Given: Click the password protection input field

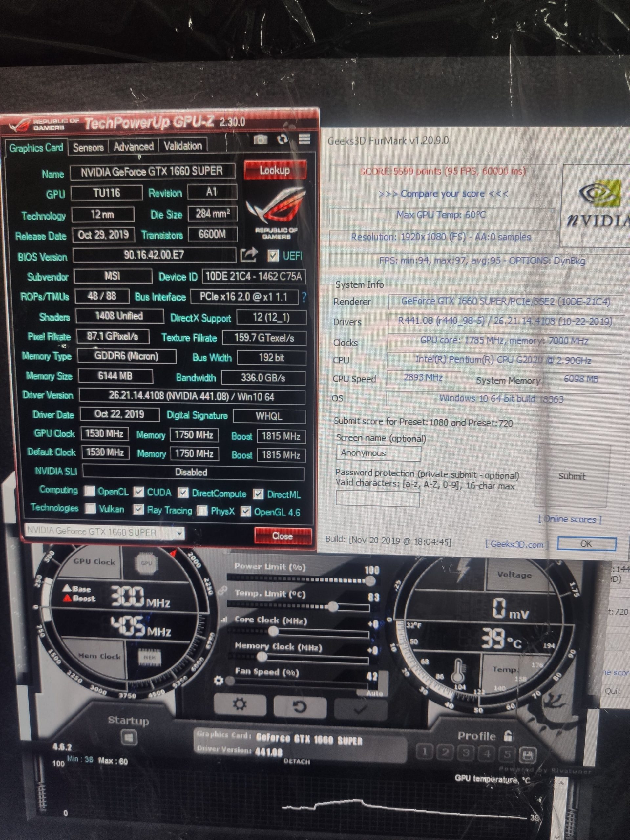Looking at the screenshot, I should pos(378,499).
